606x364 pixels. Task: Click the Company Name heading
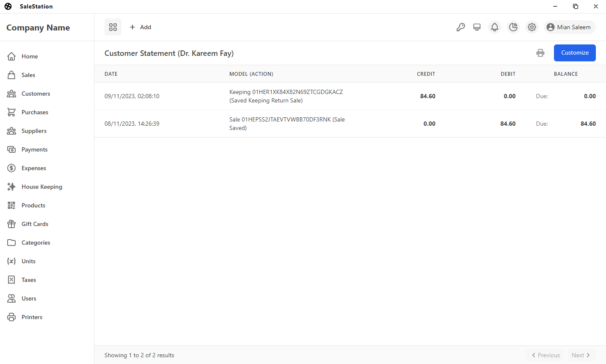click(x=38, y=27)
